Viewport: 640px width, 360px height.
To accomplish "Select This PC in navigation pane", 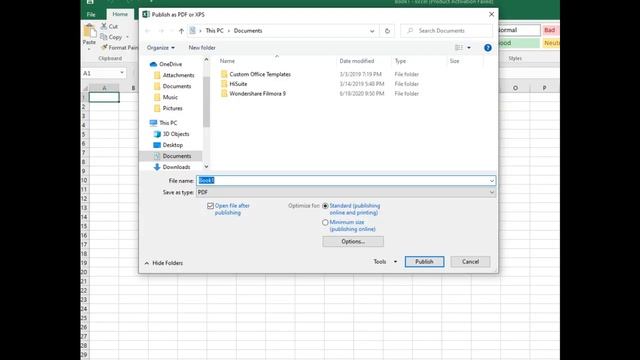I will click(163, 123).
